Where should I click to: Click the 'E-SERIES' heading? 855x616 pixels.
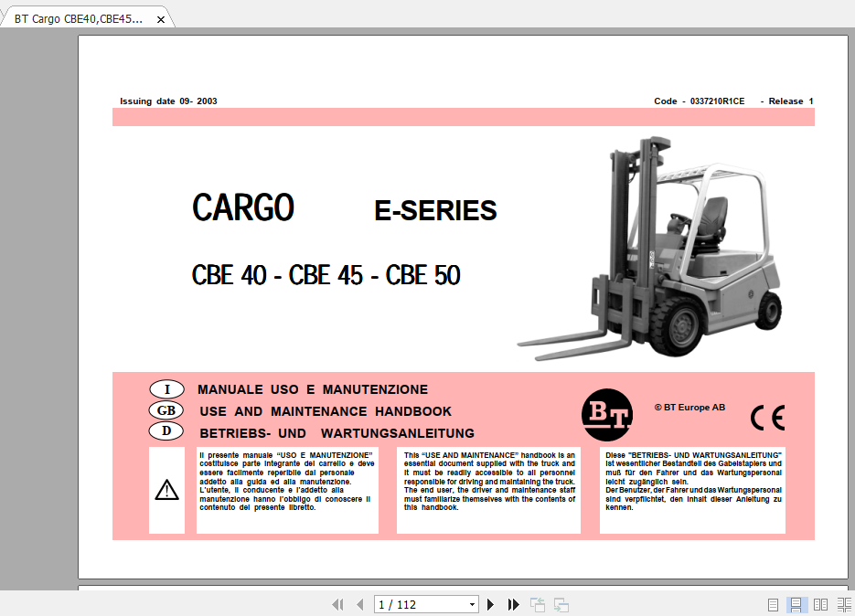pos(435,210)
